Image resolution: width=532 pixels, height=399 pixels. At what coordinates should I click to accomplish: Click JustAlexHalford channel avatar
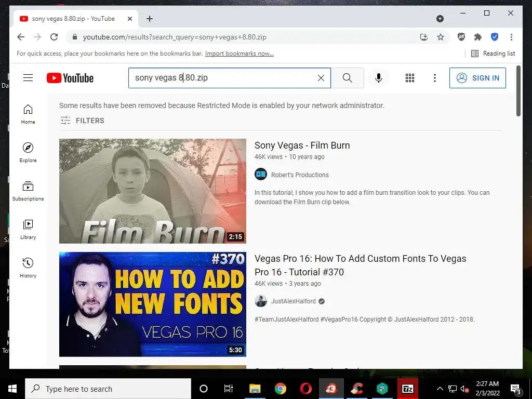click(261, 301)
